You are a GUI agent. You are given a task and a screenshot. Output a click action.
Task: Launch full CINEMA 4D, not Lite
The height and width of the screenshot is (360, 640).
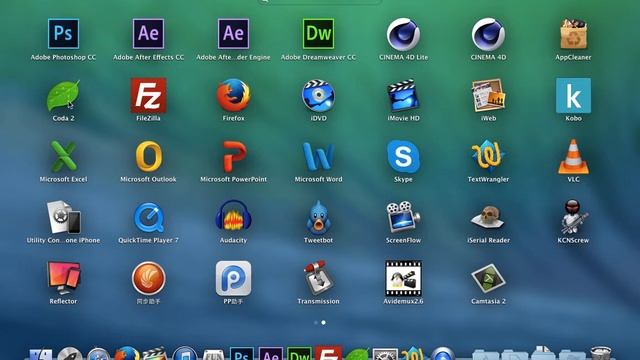pyautogui.click(x=488, y=34)
